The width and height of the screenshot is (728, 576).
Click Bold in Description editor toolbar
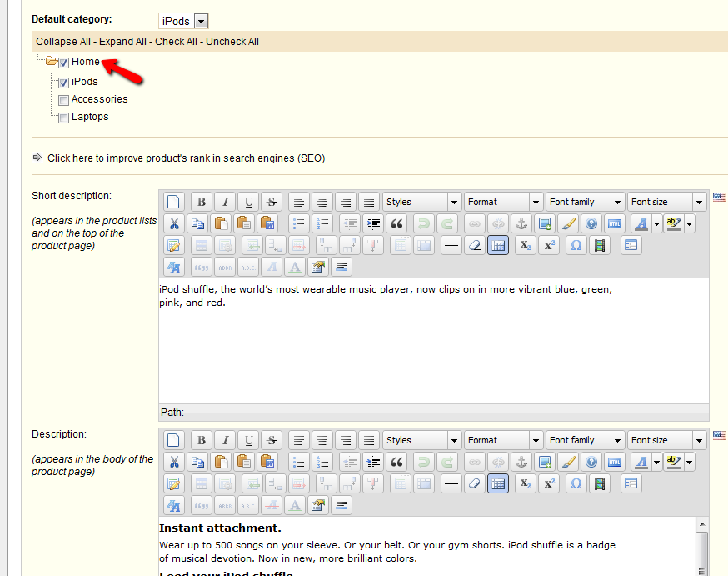(202, 440)
